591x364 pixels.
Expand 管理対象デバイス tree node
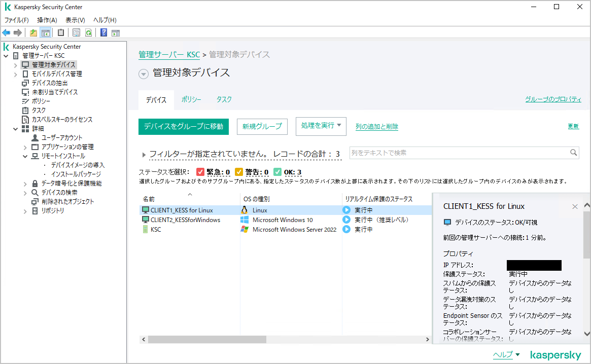15,65
